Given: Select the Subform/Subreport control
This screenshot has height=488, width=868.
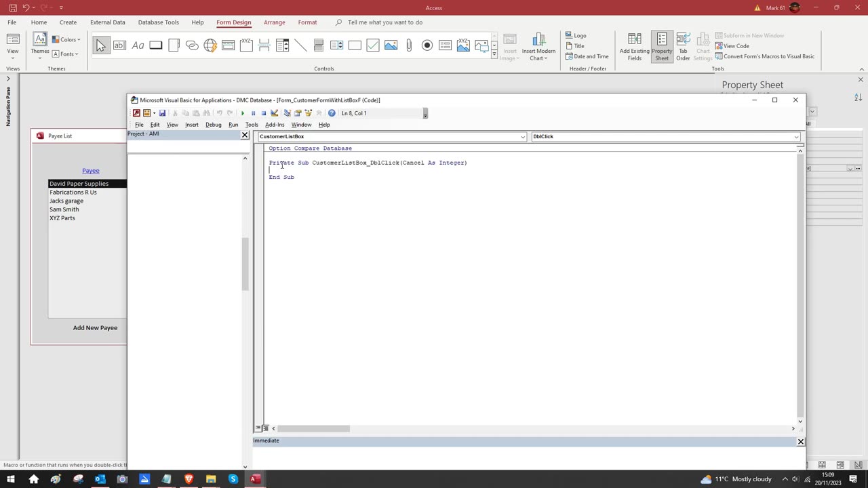Looking at the screenshot, I should 445,45.
